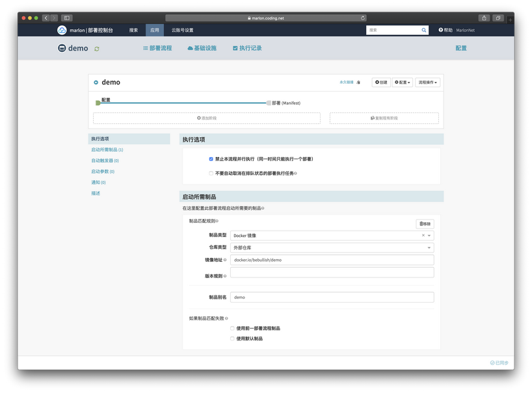Click the Safari share icon
The image size is (532, 393).
tap(484, 18)
